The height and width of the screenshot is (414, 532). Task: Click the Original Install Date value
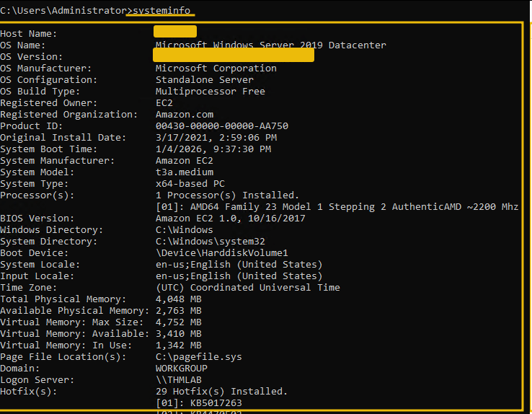pyautogui.click(x=216, y=138)
